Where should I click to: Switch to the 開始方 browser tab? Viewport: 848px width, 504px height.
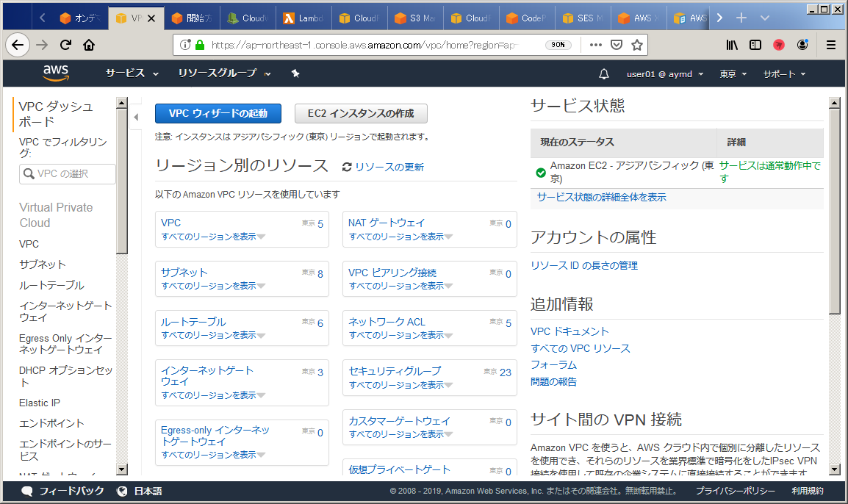(192, 18)
